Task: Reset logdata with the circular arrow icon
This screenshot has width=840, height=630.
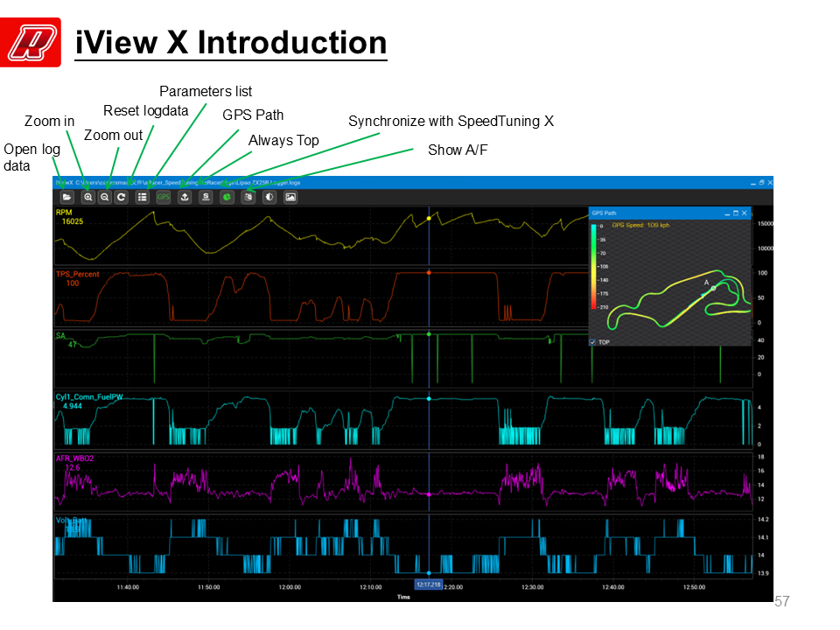Action: click(x=122, y=197)
